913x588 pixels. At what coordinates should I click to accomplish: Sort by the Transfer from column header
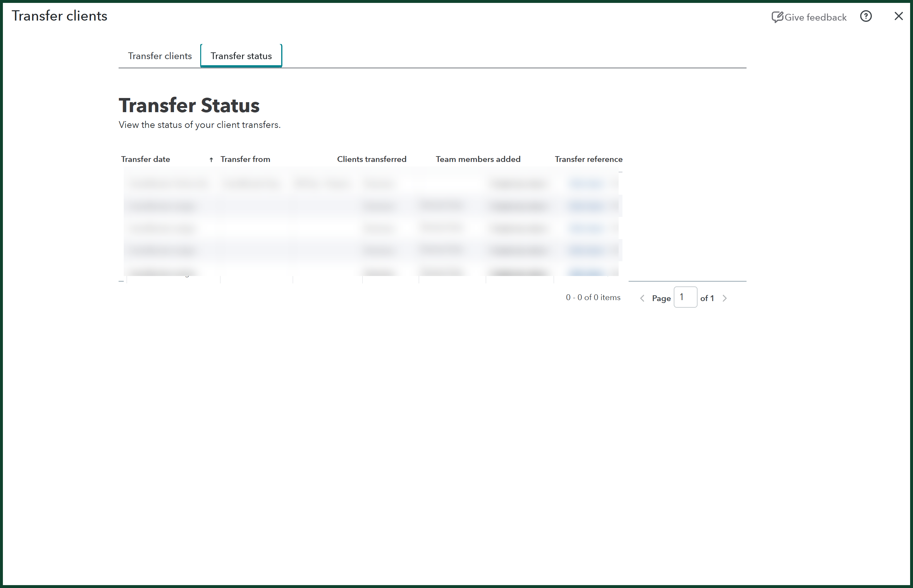click(x=245, y=159)
